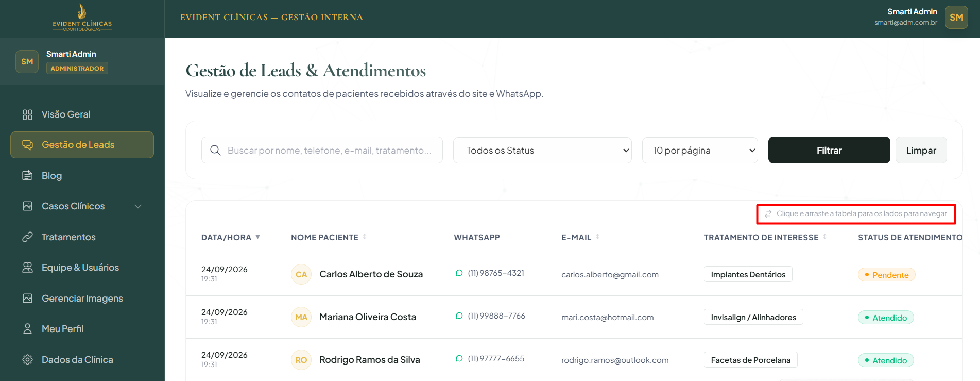Click the SM avatar in top header
Image resolution: width=980 pixels, height=381 pixels.
[x=956, y=18]
